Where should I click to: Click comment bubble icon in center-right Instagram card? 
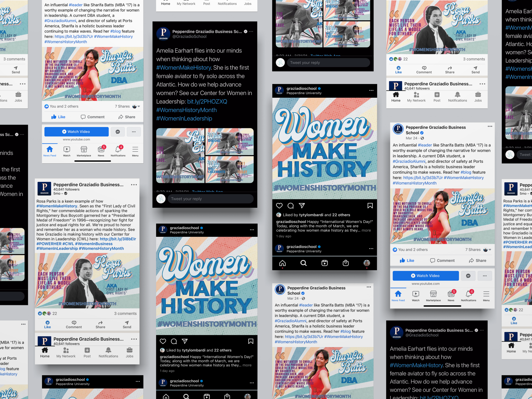290,206
